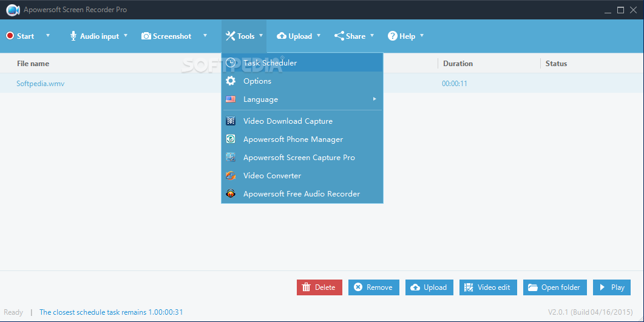644x322 pixels.
Task: Click the Video Download Capture icon
Action: (231, 121)
